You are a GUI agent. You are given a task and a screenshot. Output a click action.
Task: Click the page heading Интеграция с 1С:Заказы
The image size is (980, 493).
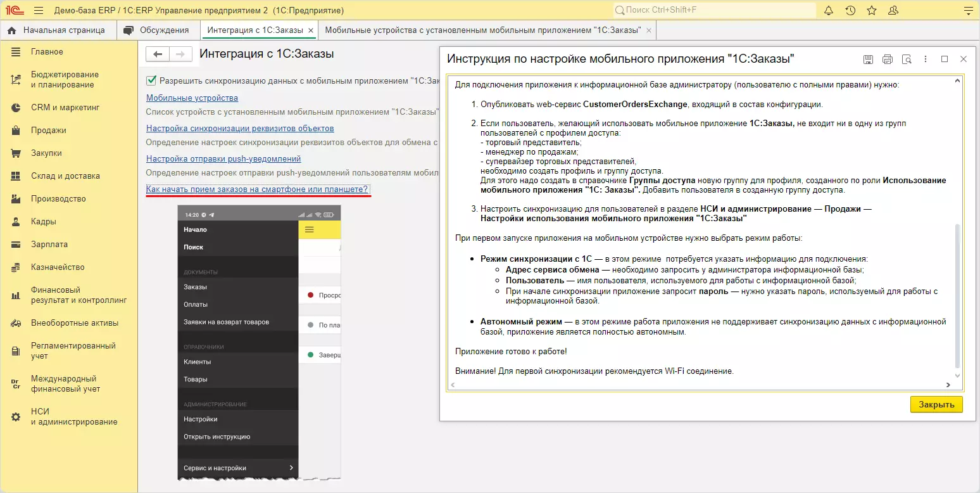pos(267,54)
